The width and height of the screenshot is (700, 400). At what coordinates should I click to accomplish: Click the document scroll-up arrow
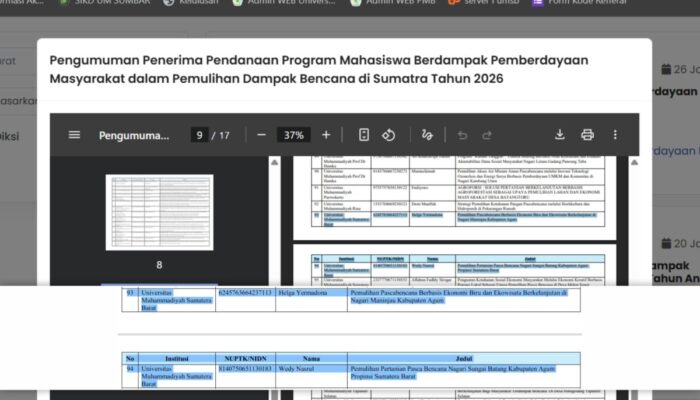pyautogui.click(x=634, y=162)
